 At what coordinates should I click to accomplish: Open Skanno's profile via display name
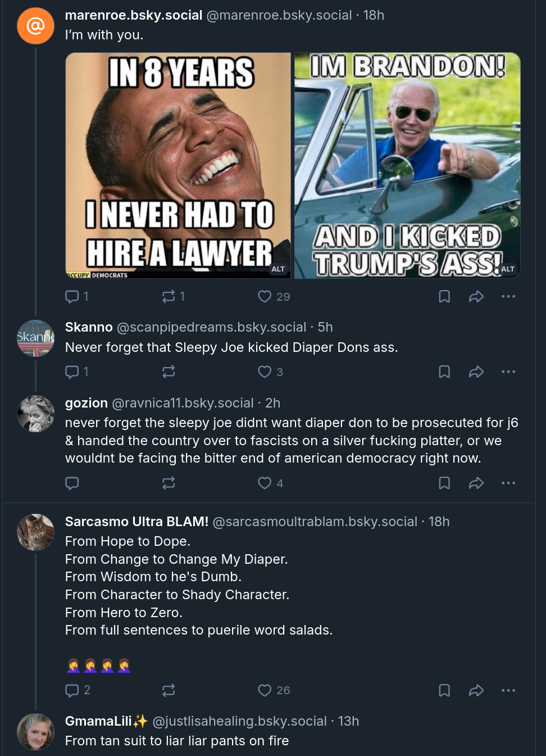(89, 327)
